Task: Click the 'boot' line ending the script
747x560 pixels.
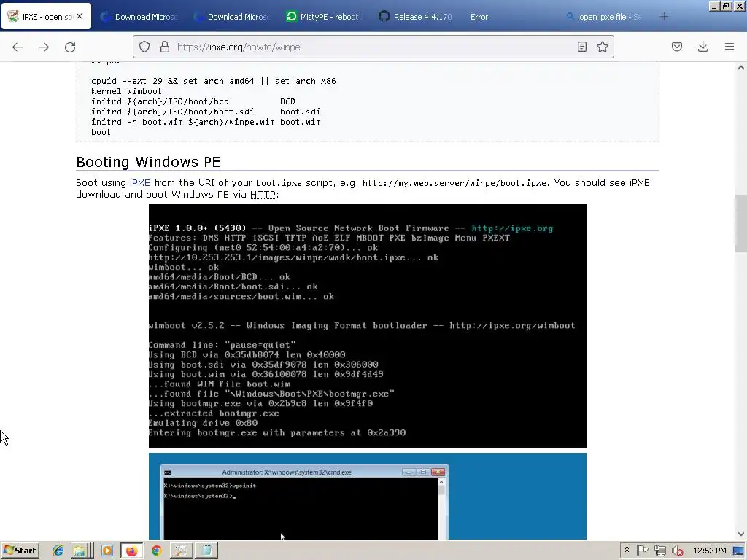Action: (x=101, y=133)
